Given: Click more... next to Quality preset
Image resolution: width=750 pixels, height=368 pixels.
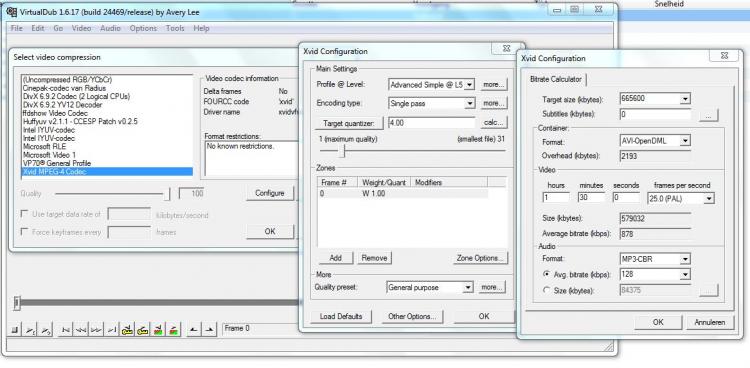Looking at the screenshot, I should pos(492,288).
